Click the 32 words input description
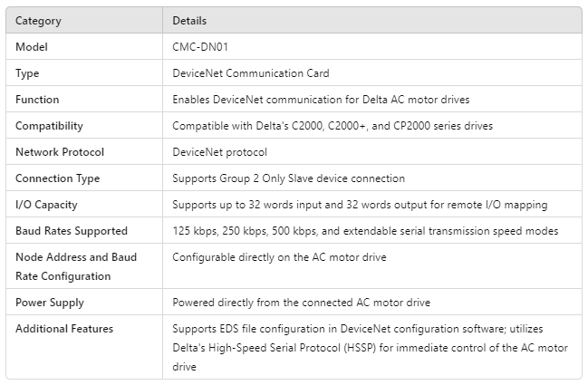This screenshot has width=588, height=385. (361, 205)
